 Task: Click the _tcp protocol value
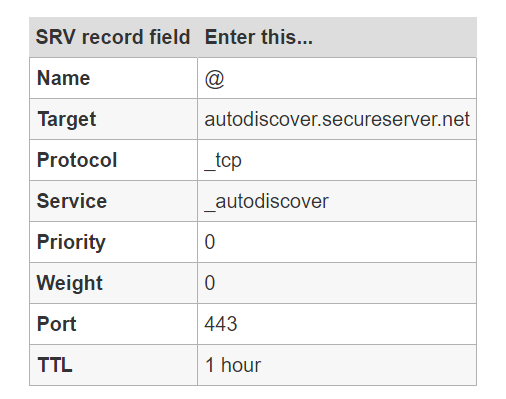click(x=223, y=161)
